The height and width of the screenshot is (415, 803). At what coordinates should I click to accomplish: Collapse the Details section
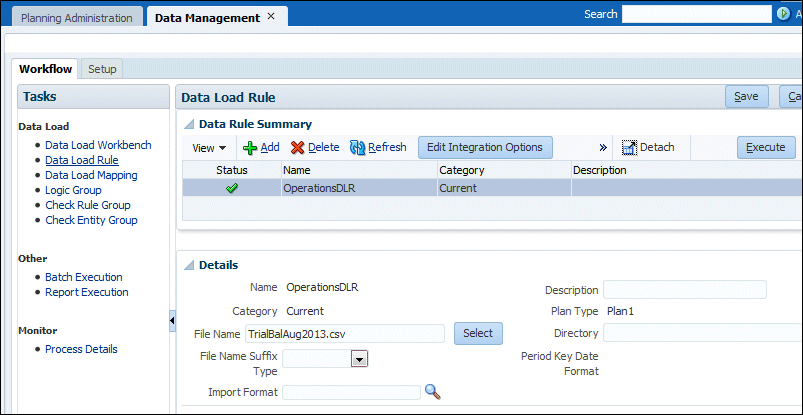pyautogui.click(x=189, y=265)
